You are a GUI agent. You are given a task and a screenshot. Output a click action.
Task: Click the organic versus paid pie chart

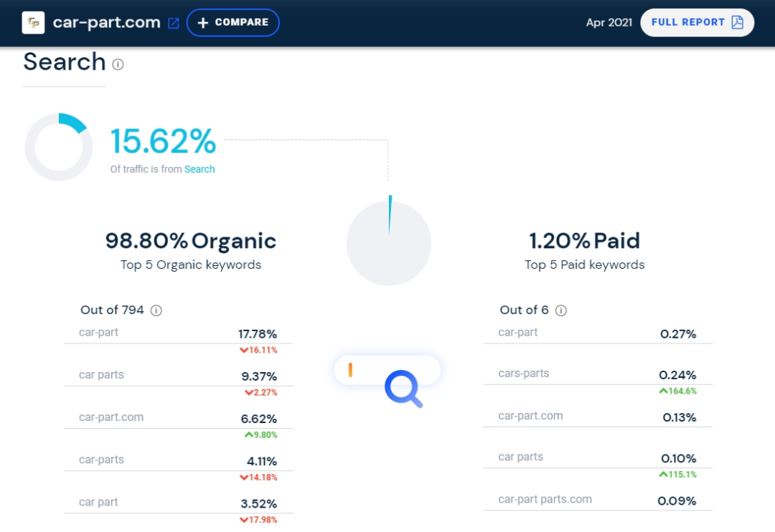(x=388, y=244)
